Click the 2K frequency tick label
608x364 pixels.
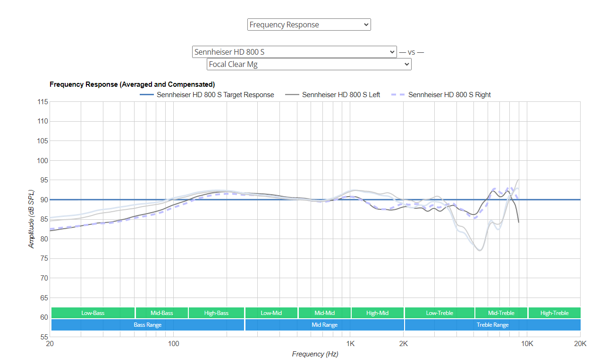pyautogui.click(x=403, y=344)
